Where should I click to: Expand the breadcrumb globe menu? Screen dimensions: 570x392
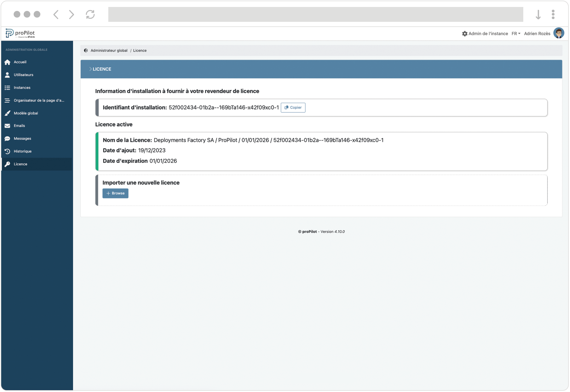coord(85,50)
